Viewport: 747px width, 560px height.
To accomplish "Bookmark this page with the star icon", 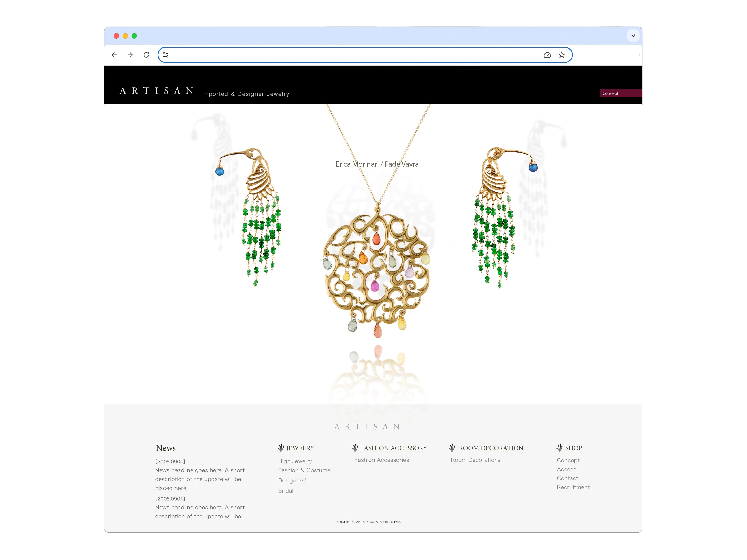I will [562, 55].
